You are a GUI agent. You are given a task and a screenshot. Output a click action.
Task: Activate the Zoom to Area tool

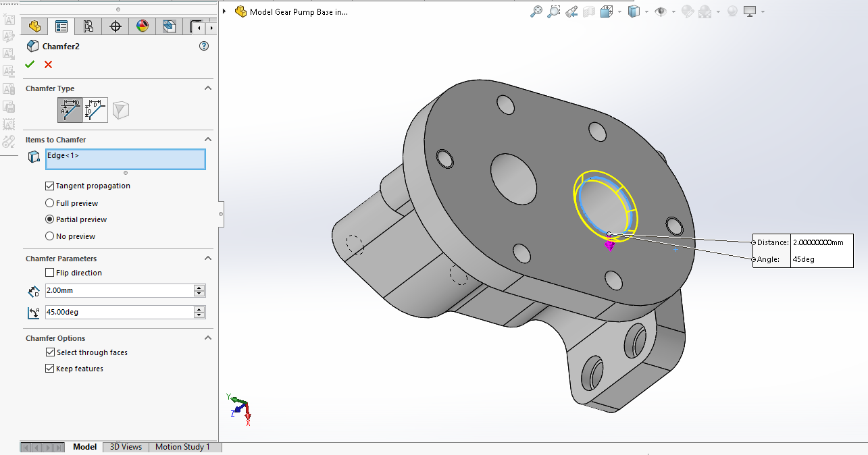click(554, 11)
